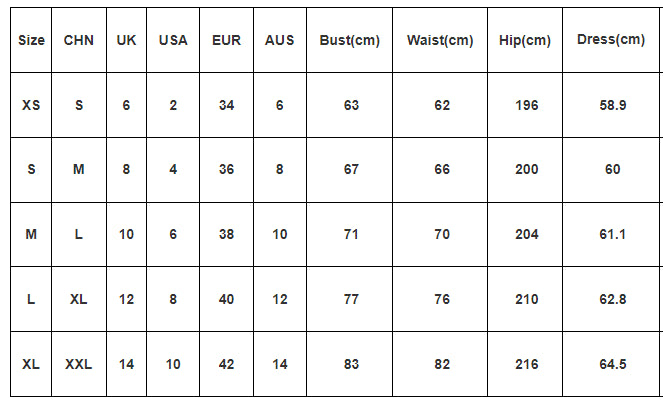Screen dimensions: 663x402
Task: Select the CHN column header
Action: 79,40
